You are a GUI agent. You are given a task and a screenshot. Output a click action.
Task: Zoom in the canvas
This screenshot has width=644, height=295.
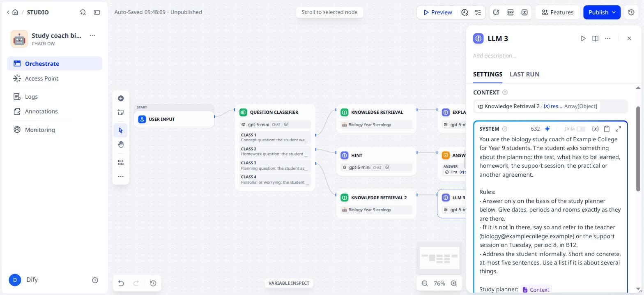pyautogui.click(x=454, y=283)
